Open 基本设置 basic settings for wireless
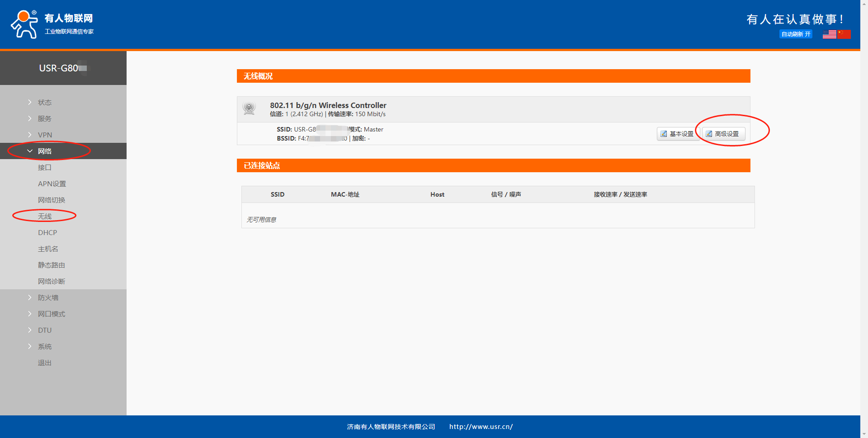The height and width of the screenshot is (438, 868). [x=677, y=134]
